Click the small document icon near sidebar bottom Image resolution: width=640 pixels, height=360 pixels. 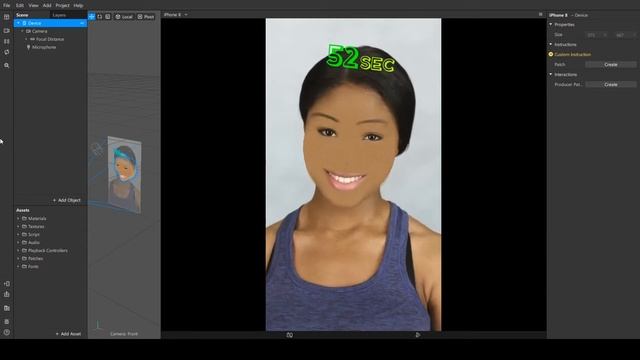point(7,322)
